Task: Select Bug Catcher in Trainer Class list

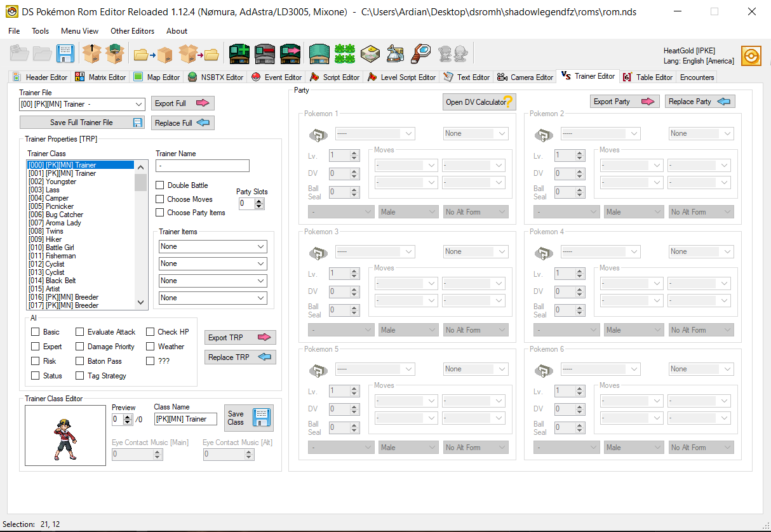Action: click(64, 215)
